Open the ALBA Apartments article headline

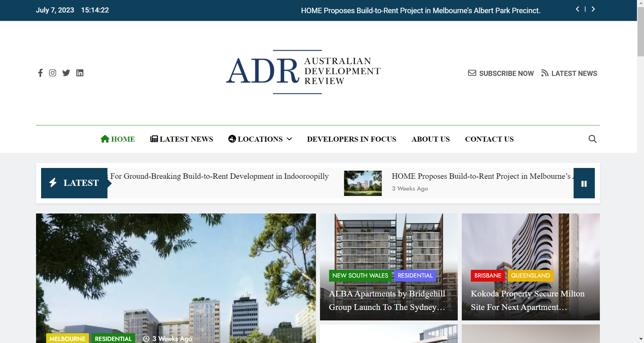(387, 300)
